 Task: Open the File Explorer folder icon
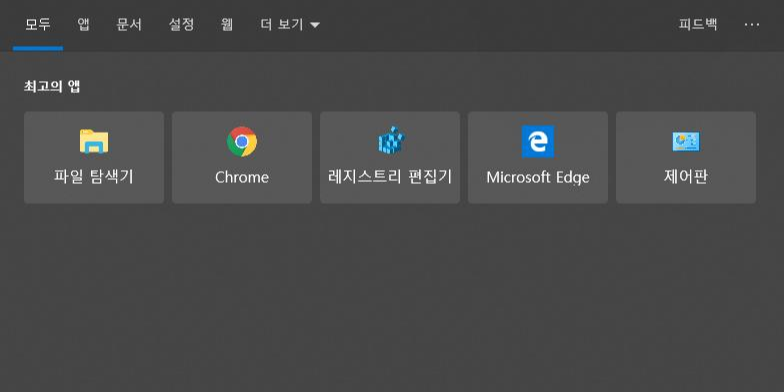point(94,142)
